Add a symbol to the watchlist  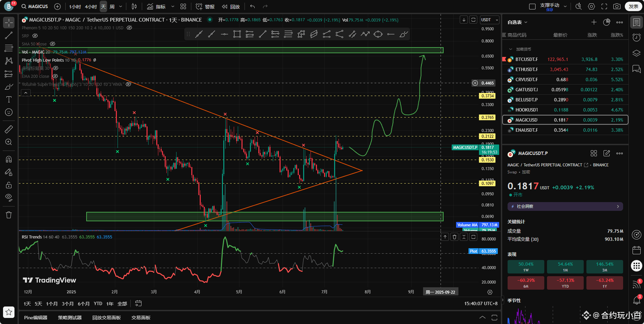coord(594,22)
